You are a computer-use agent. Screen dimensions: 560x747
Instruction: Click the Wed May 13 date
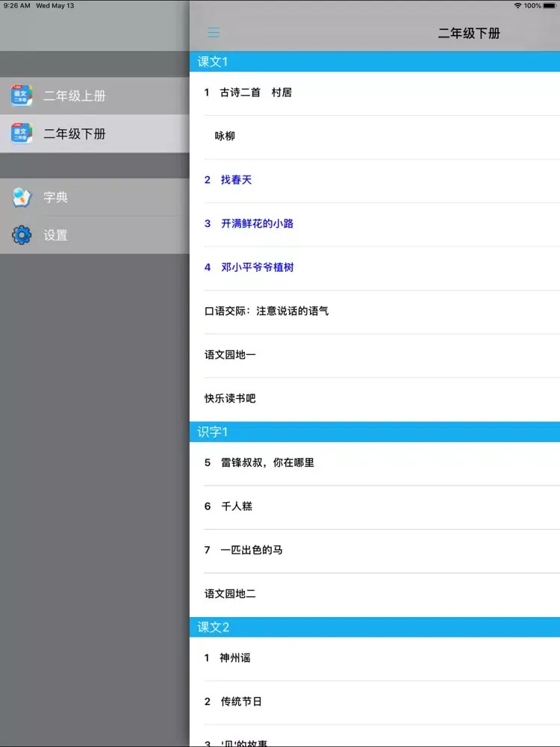[55, 6]
